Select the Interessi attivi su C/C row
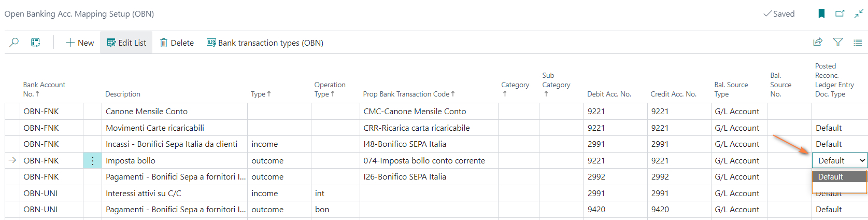Viewport: 868px width, 220px height. click(x=435, y=194)
